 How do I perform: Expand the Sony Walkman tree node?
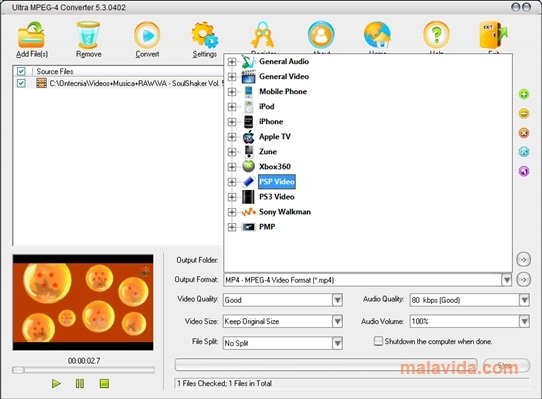pos(232,212)
